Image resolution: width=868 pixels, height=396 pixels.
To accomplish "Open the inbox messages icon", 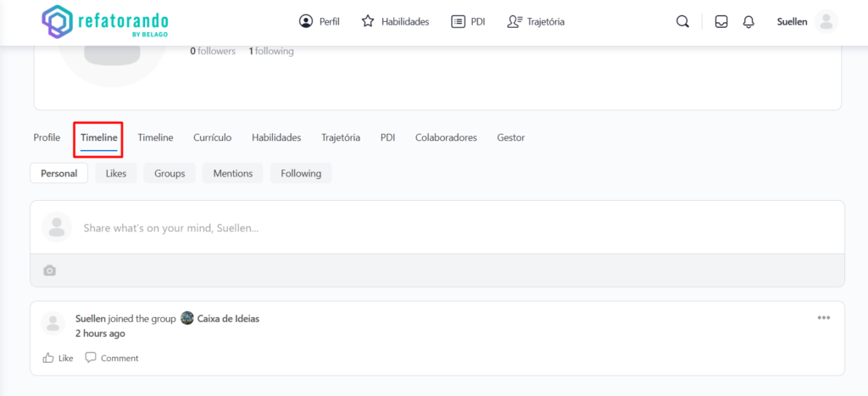I will [x=721, y=22].
